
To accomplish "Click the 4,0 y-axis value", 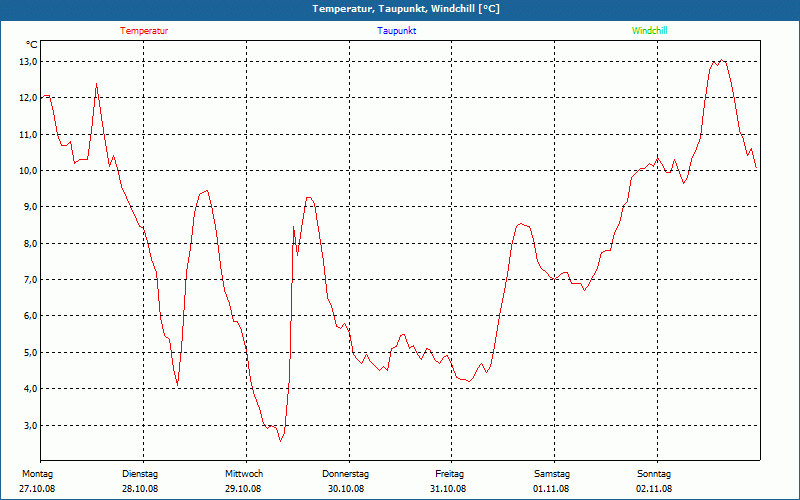I will tap(31, 389).
